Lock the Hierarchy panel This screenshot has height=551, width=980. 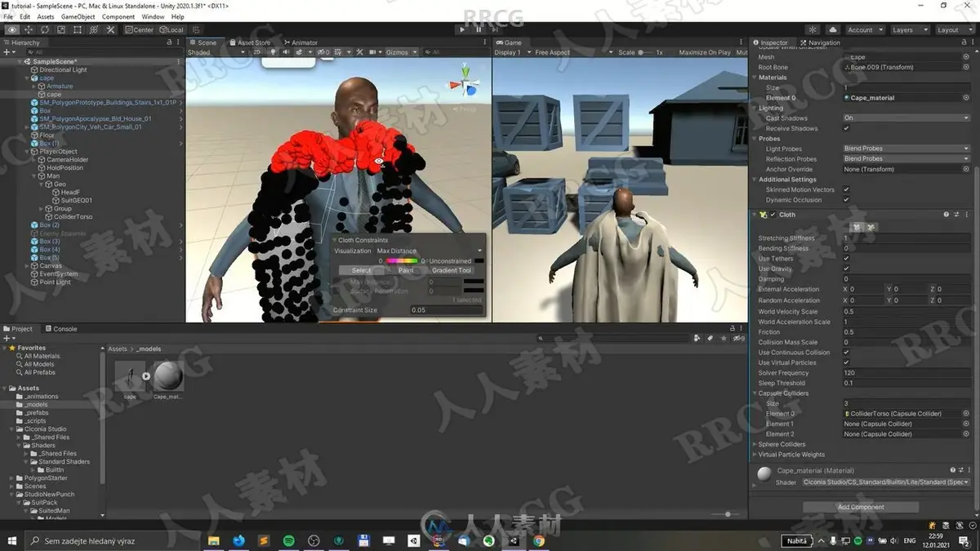click(x=170, y=42)
